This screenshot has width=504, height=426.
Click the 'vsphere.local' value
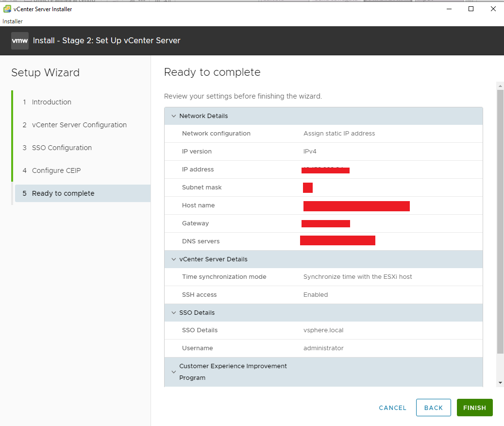tap(323, 330)
